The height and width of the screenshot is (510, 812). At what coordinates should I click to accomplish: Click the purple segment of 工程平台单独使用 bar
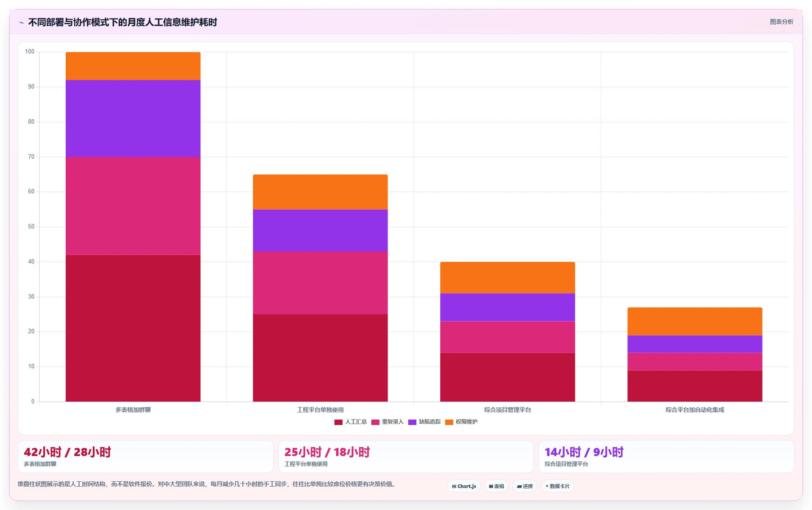pos(320,230)
